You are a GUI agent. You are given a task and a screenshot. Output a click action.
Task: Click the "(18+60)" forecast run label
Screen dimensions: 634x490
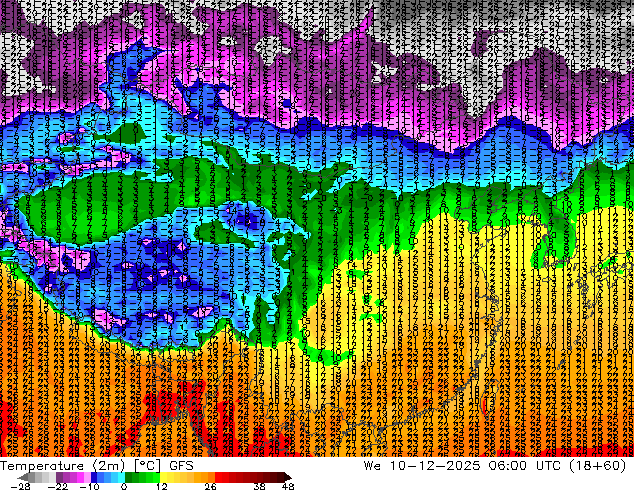pos(598,466)
